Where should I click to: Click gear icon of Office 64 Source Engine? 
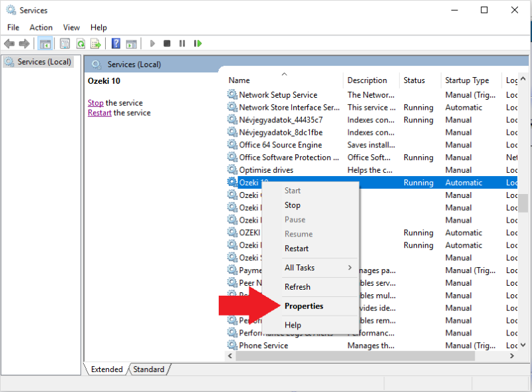[232, 145]
